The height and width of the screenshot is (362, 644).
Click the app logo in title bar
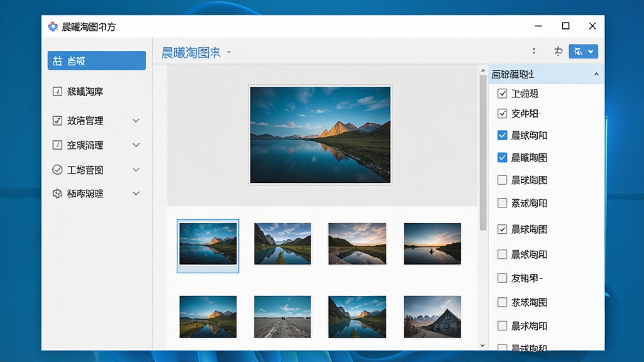tap(53, 26)
